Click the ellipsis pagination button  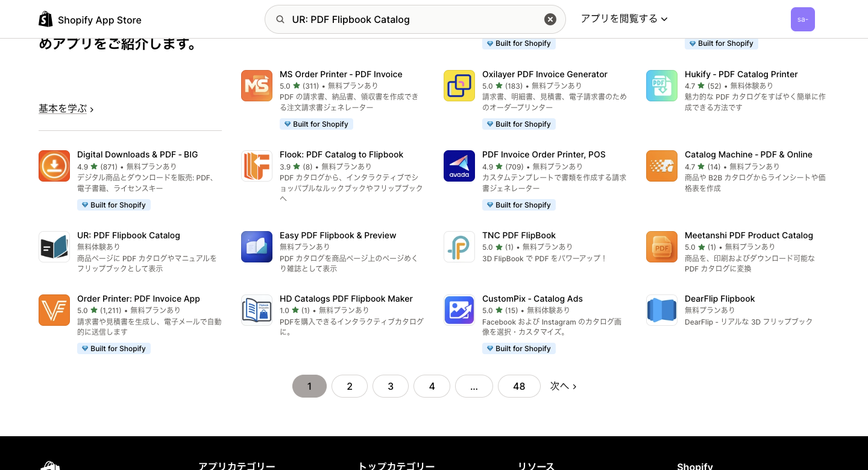point(474,386)
